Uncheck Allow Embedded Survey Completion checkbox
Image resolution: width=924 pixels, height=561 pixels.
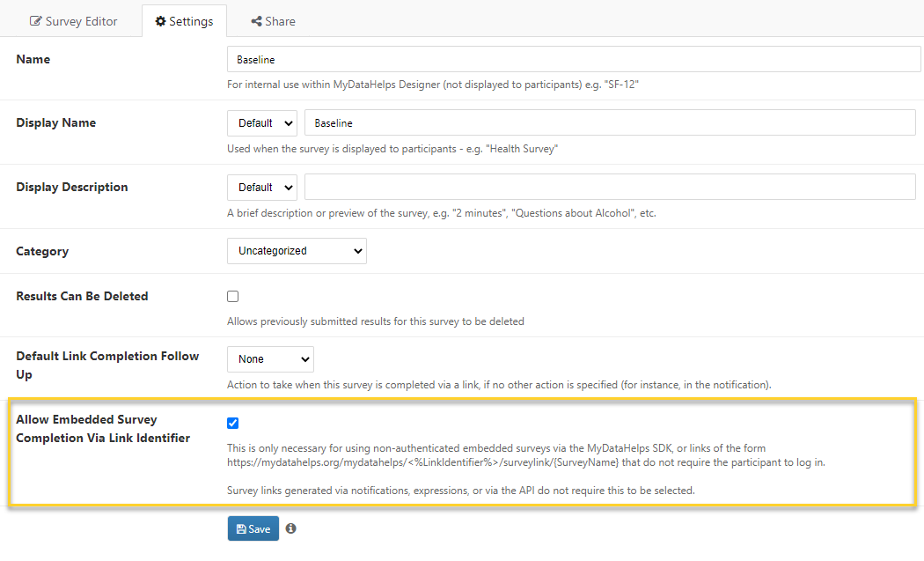pyautogui.click(x=233, y=423)
